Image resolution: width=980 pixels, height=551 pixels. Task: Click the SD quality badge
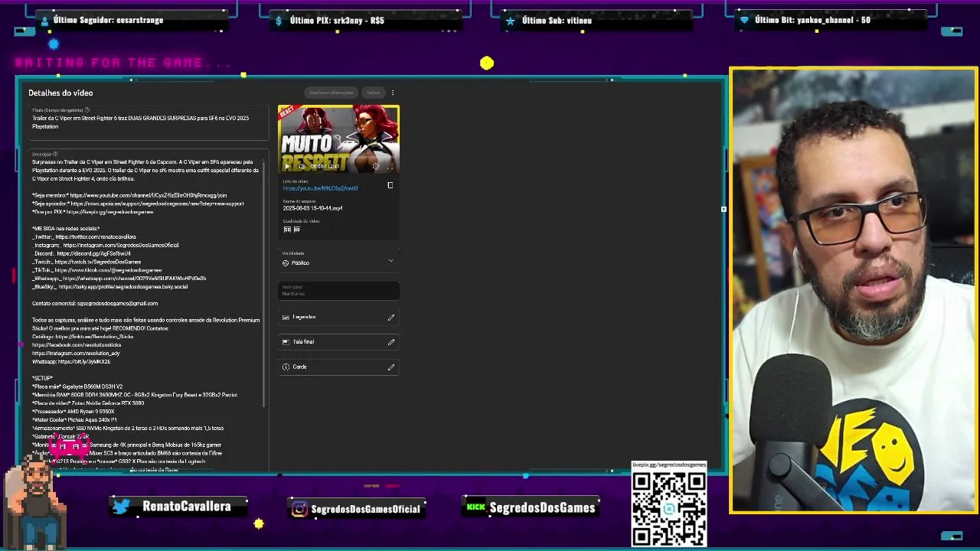287,230
